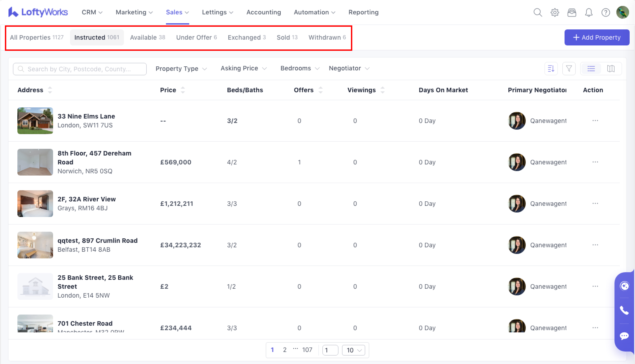635x364 pixels.
Task: Open the settings gear icon
Action: coord(555,12)
